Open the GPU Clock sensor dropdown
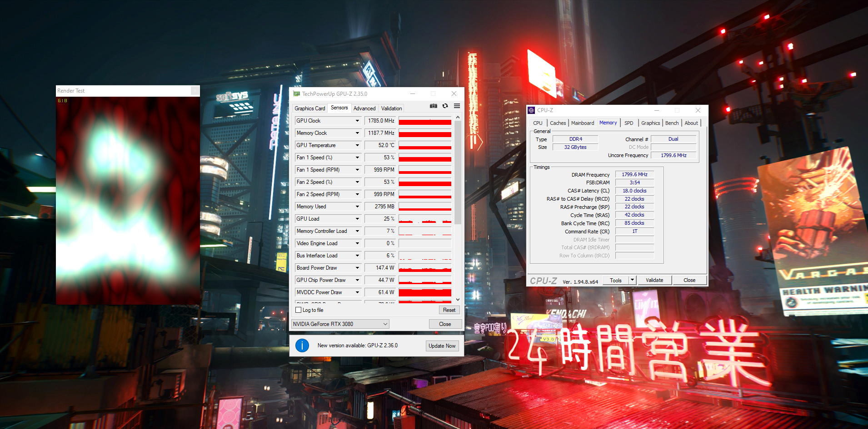This screenshot has width=868, height=429. coord(357,121)
